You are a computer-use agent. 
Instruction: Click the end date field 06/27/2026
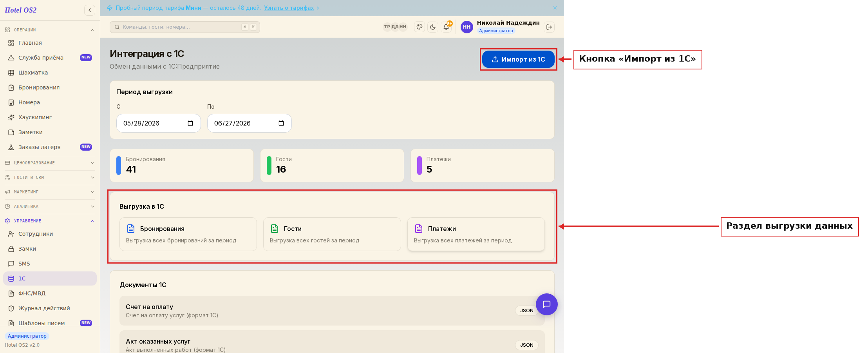[x=249, y=123]
